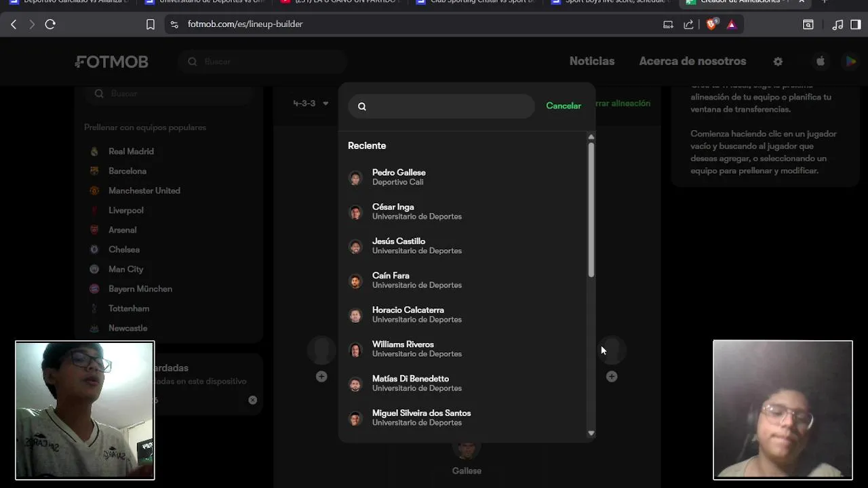Open Noticias in the top navigation
This screenshot has width=868, height=488.
[x=592, y=61]
